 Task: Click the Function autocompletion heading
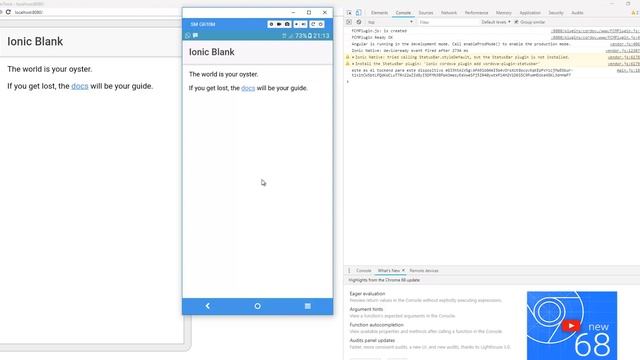coord(376,324)
